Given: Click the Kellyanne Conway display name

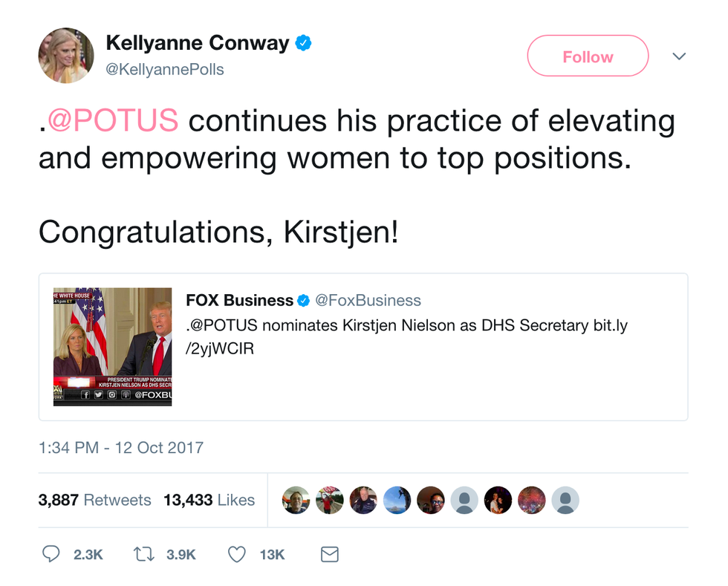Looking at the screenshot, I should point(198,43).
